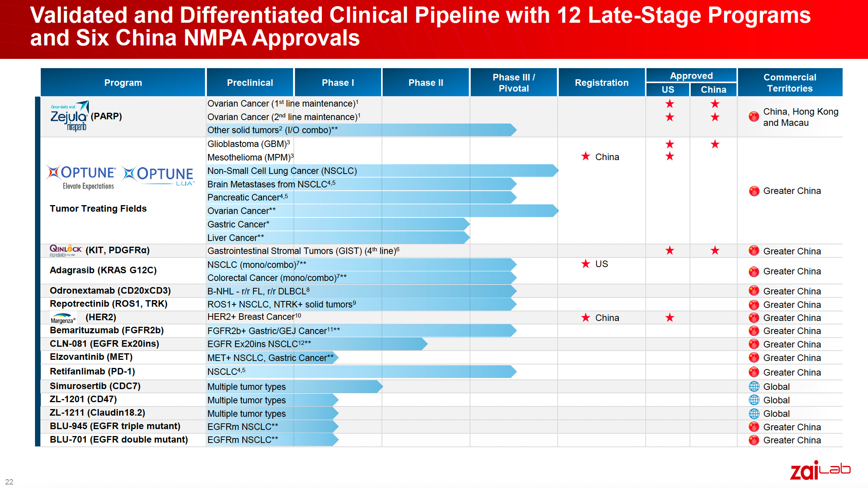Click BLU-945 (EGFR triple mutant) row label
868x488 pixels.
click(115, 426)
